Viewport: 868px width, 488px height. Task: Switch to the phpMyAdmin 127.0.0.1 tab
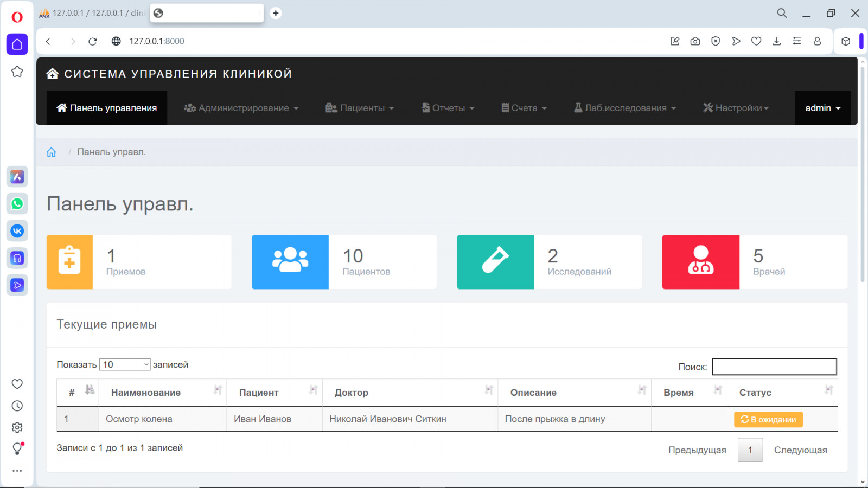coord(92,13)
